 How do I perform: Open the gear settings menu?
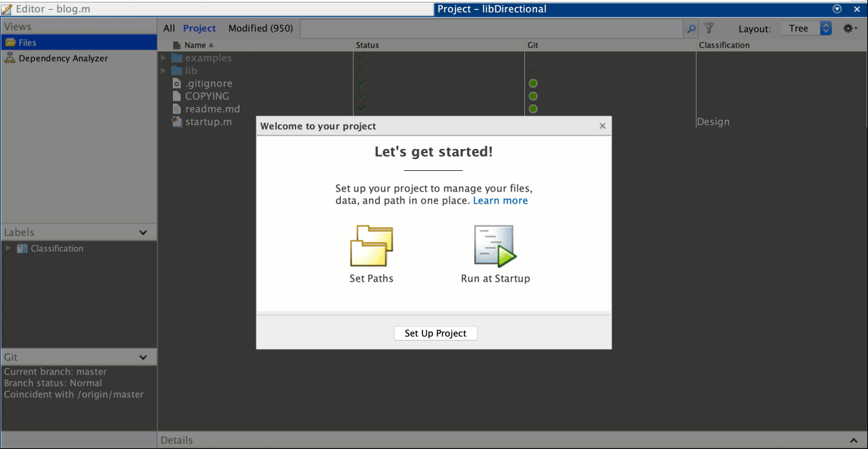pyautogui.click(x=850, y=28)
